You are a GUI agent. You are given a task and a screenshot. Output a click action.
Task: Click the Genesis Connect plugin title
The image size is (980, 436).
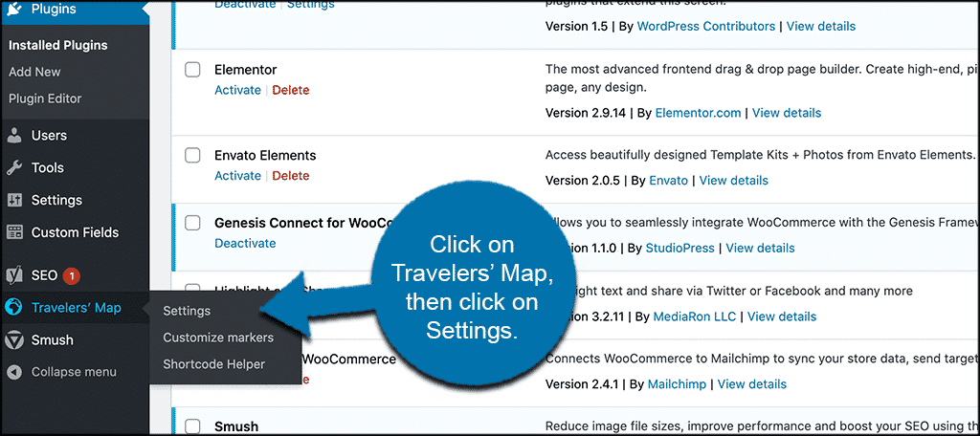(x=302, y=223)
